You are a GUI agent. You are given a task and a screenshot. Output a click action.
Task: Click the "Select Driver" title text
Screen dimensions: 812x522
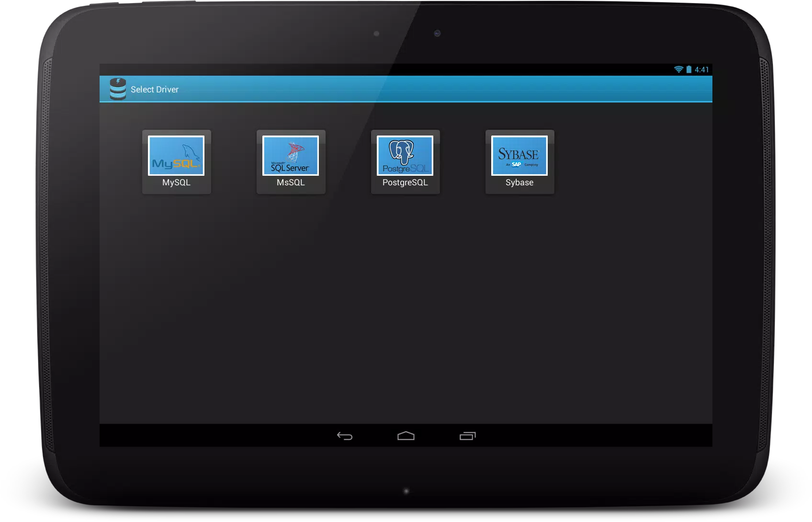click(x=155, y=90)
